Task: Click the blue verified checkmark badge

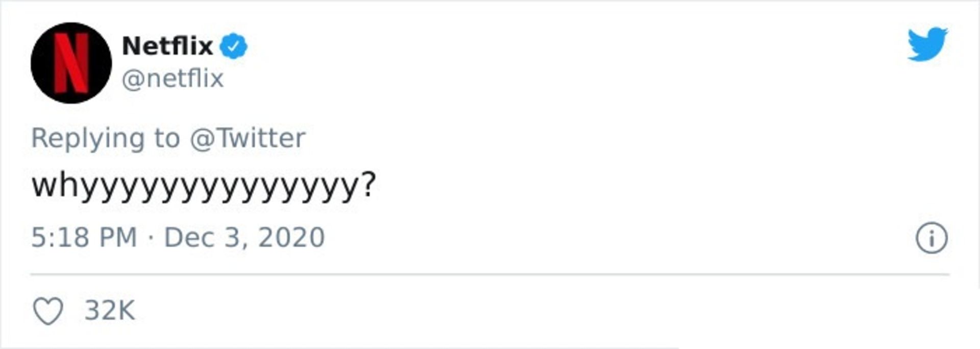Action: 233,46
